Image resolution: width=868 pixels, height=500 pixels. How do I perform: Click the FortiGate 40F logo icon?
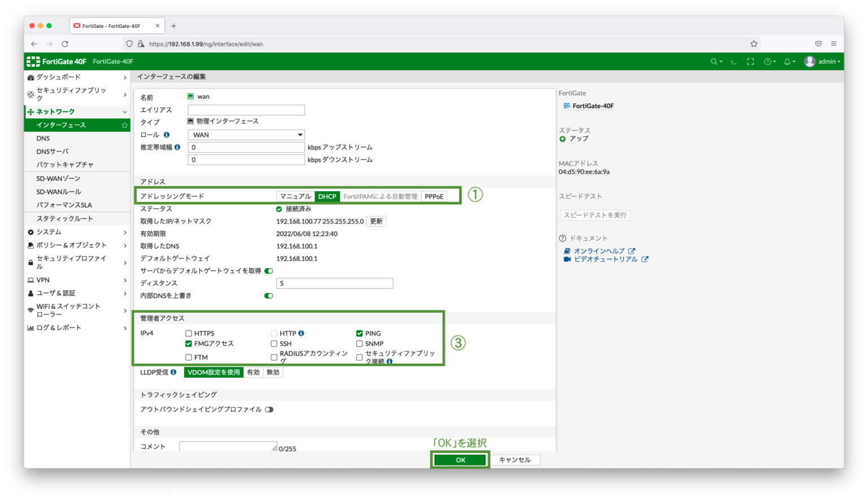click(34, 61)
